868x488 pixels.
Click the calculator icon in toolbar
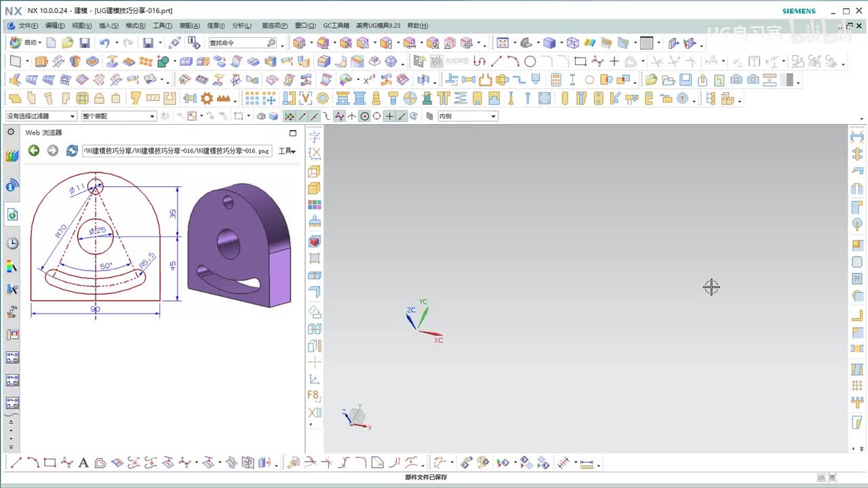(x=556, y=80)
